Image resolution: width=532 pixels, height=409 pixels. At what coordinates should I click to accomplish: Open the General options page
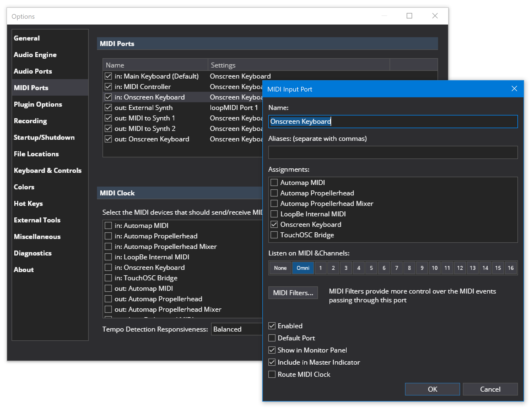50,38
